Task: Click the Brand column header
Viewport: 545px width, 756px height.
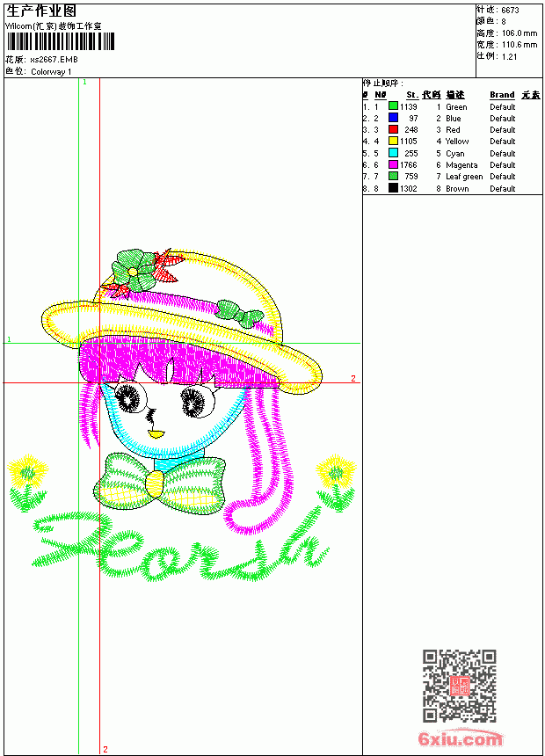Action: point(502,95)
